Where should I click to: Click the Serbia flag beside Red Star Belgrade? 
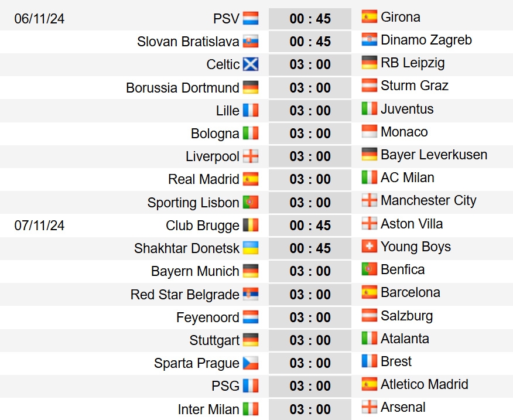coord(251,294)
